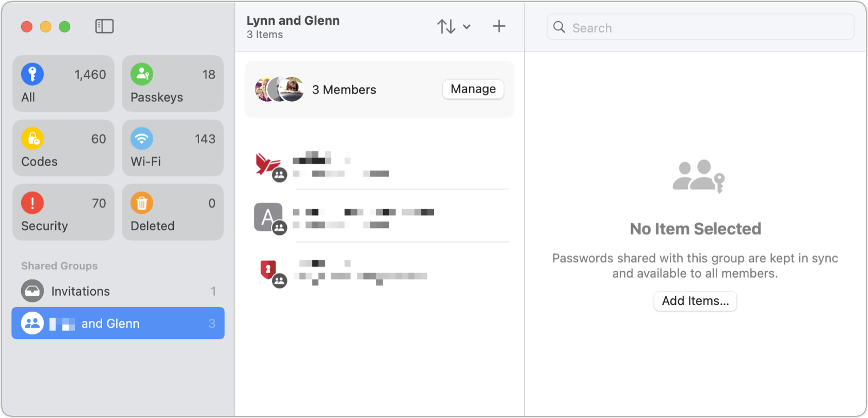Open the Wi-Fi passwords category
The width and height of the screenshot is (868, 418).
173,148
